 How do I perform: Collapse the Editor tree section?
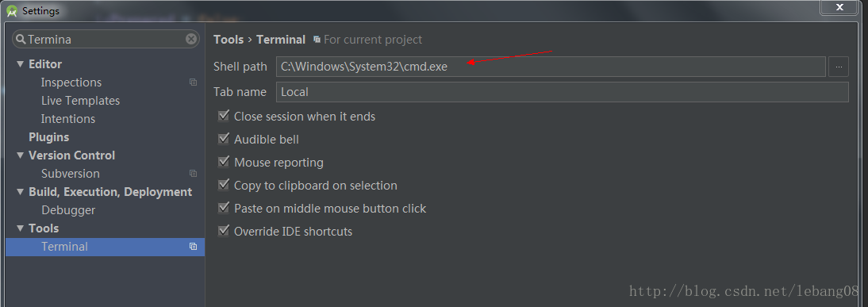(21, 64)
